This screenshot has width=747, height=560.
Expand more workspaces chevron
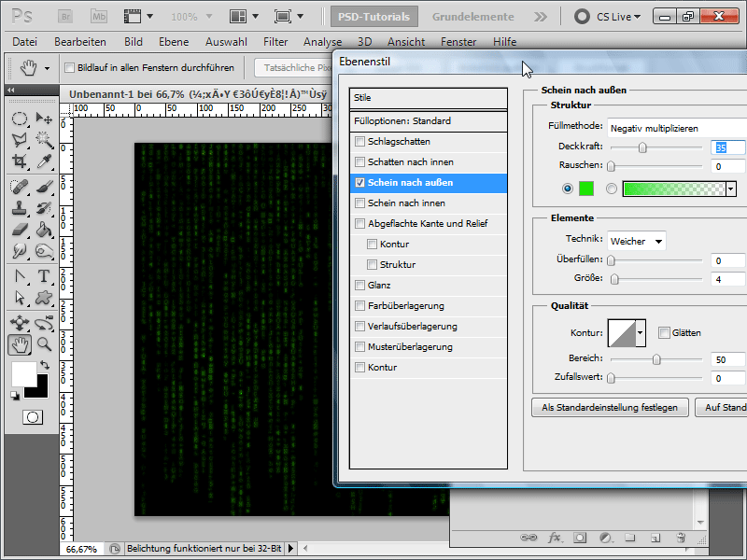pos(541,17)
